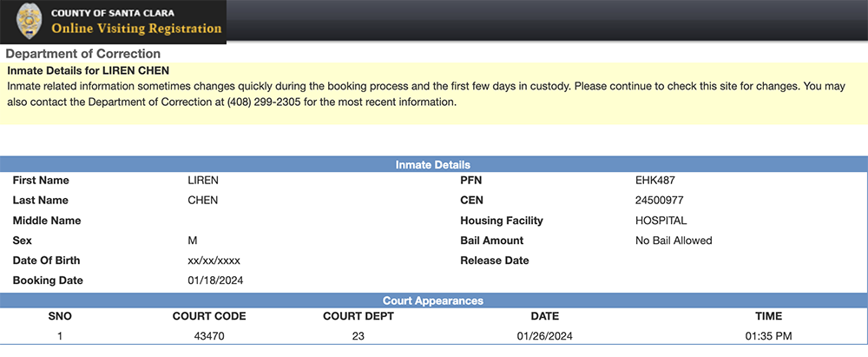Click the County of Santa Clara text
The height and width of the screenshot is (357, 868).
(111, 13)
